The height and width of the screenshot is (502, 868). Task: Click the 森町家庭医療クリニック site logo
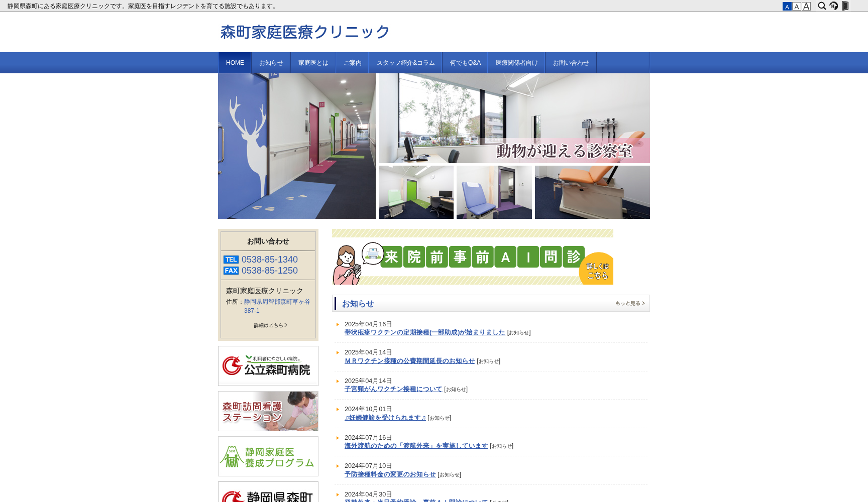(303, 32)
